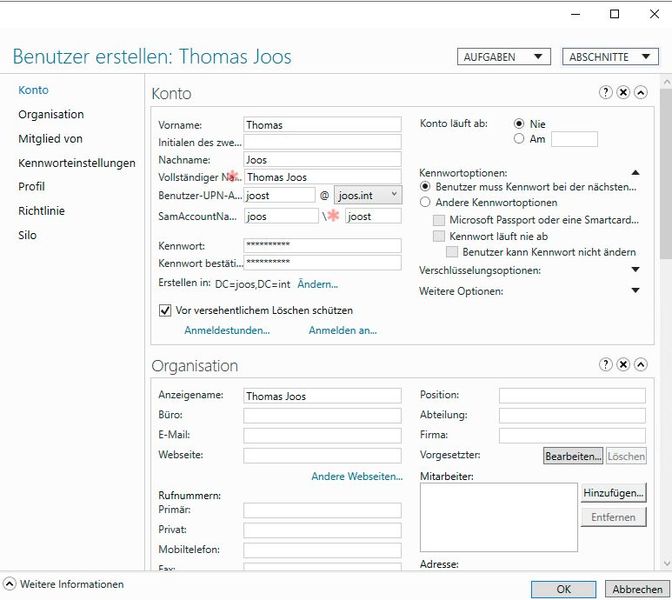The image size is (672, 600).
Task: Click the Mobiltelefon field
Action: [x=322, y=550]
